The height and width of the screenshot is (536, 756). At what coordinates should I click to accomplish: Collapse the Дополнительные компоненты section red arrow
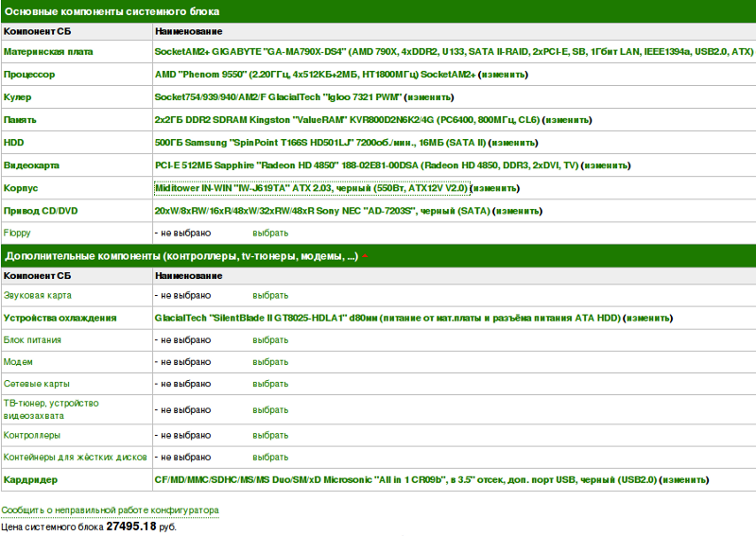click(365, 256)
